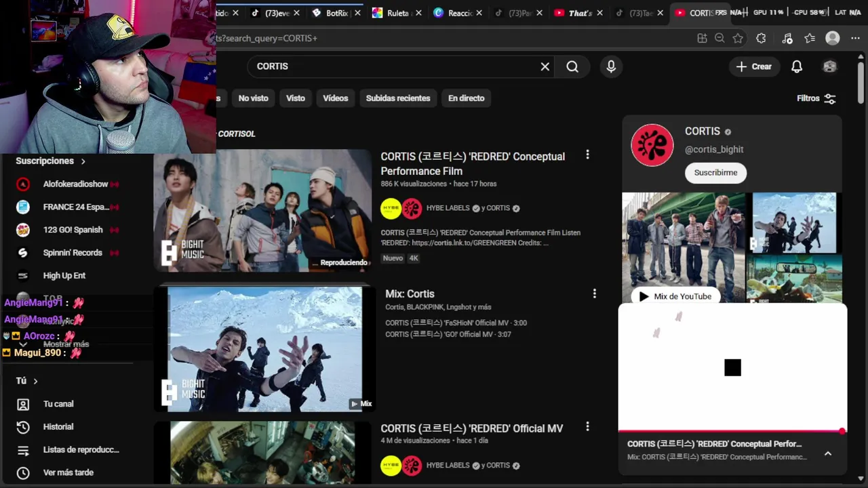The image size is (868, 488).
Task: Open the High Up Ent subscription
Action: click(64, 276)
